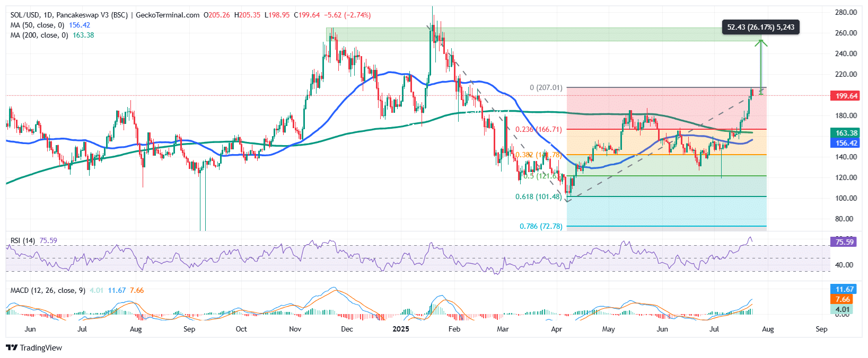Click the close value C199.64 in header
Image resolution: width=868 pixels, height=358 pixels.
pyautogui.click(x=306, y=15)
